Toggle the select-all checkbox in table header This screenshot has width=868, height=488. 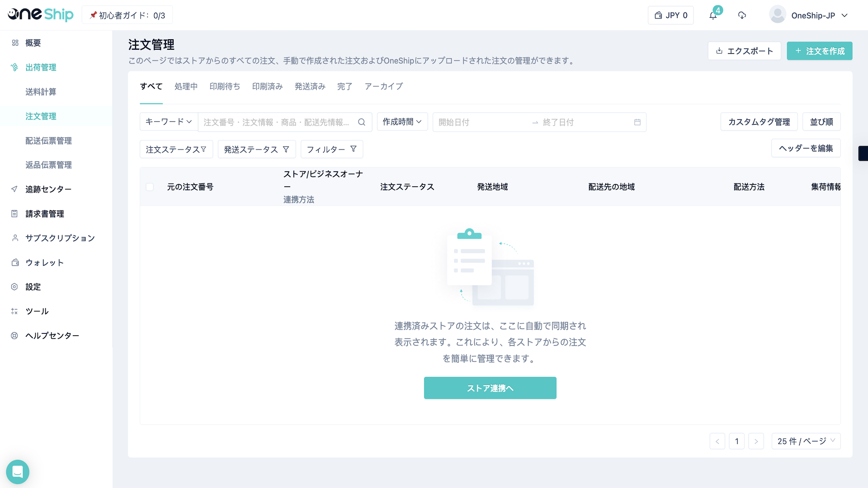150,187
